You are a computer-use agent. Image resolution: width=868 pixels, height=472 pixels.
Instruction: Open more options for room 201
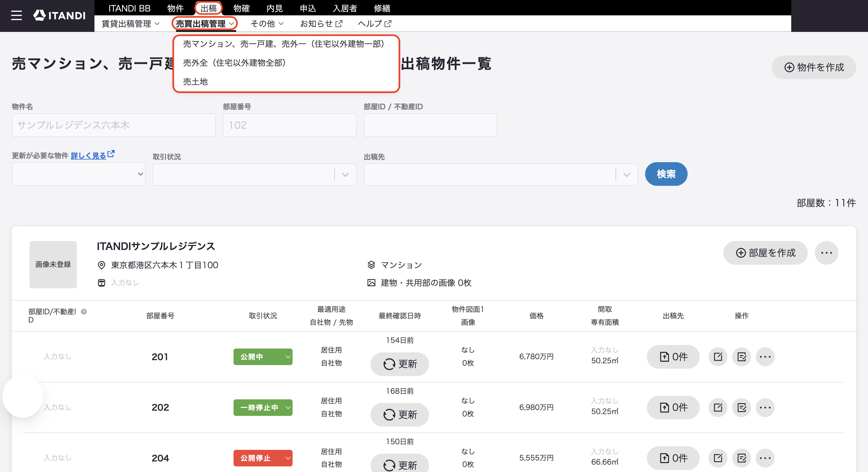(x=765, y=357)
